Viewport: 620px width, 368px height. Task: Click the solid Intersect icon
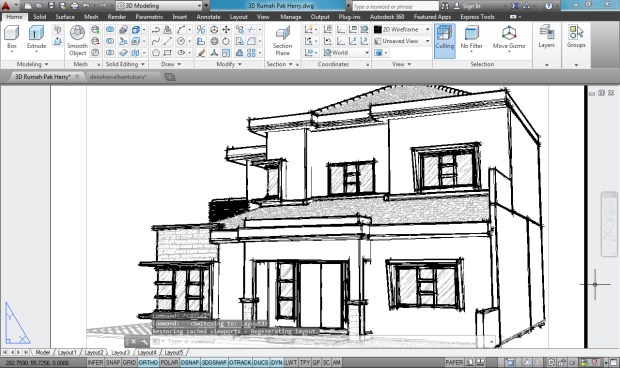tap(110, 53)
